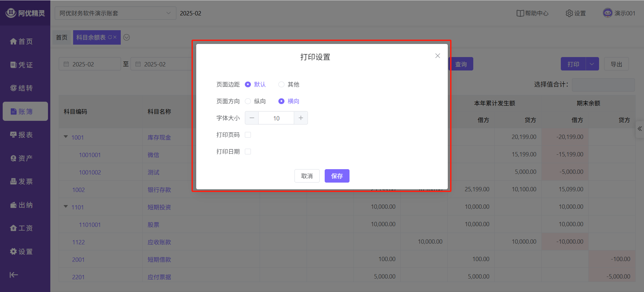The width and height of the screenshot is (644, 292).
Task: Switch to the 首页 tab
Action: [62, 38]
